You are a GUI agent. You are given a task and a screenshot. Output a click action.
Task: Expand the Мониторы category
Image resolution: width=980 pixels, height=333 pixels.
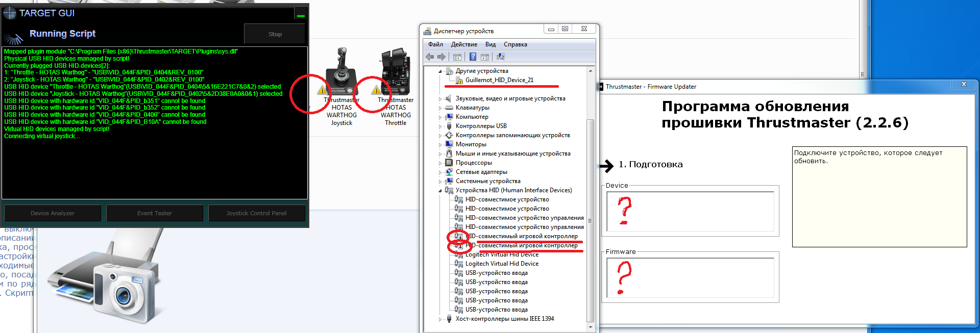coord(440,145)
